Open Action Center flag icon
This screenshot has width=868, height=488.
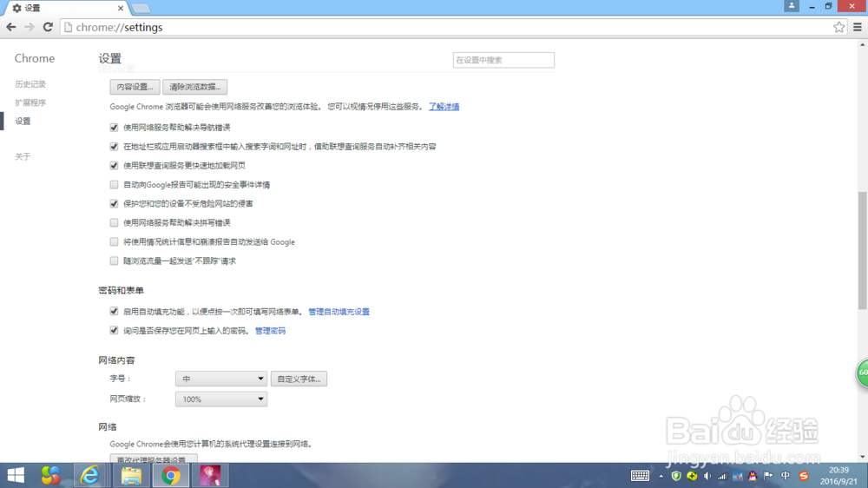768,476
